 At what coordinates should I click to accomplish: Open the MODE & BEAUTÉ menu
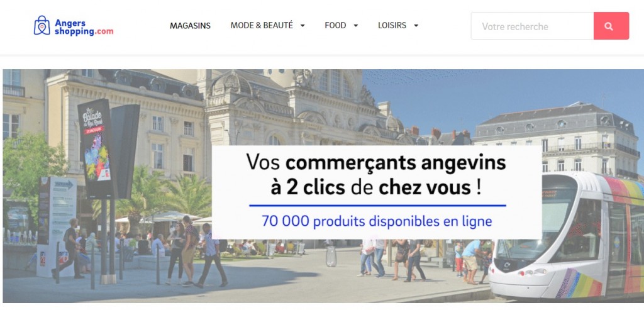pos(262,25)
